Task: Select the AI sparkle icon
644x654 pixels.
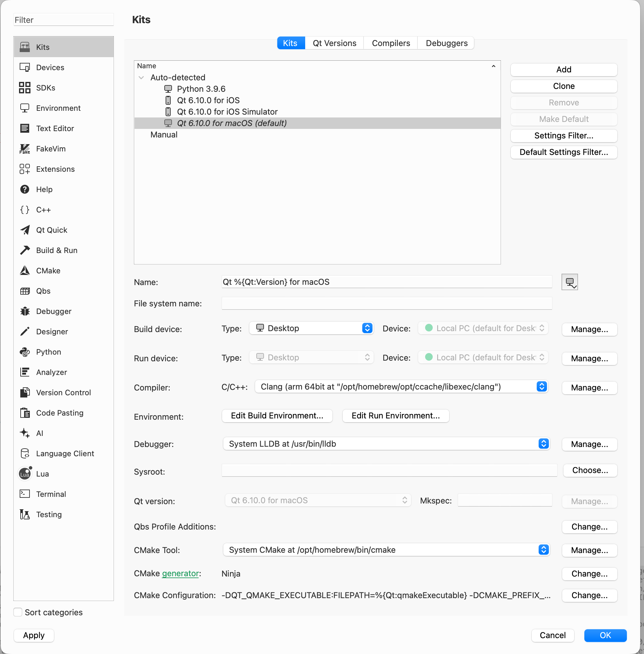Action: point(25,433)
